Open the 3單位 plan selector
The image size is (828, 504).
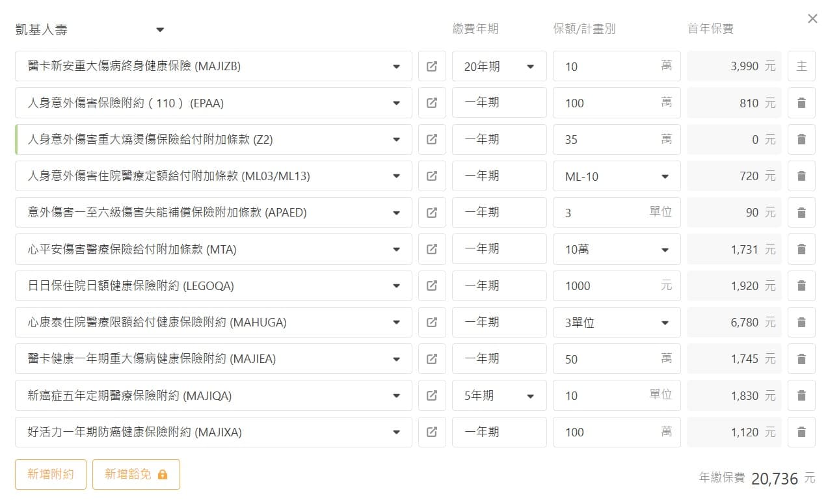click(616, 323)
